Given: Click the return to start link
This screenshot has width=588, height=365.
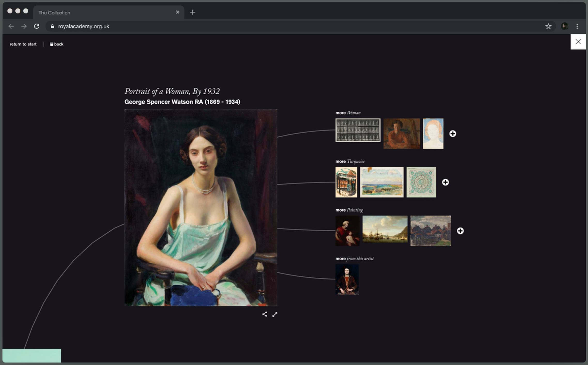Looking at the screenshot, I should pyautogui.click(x=23, y=44).
